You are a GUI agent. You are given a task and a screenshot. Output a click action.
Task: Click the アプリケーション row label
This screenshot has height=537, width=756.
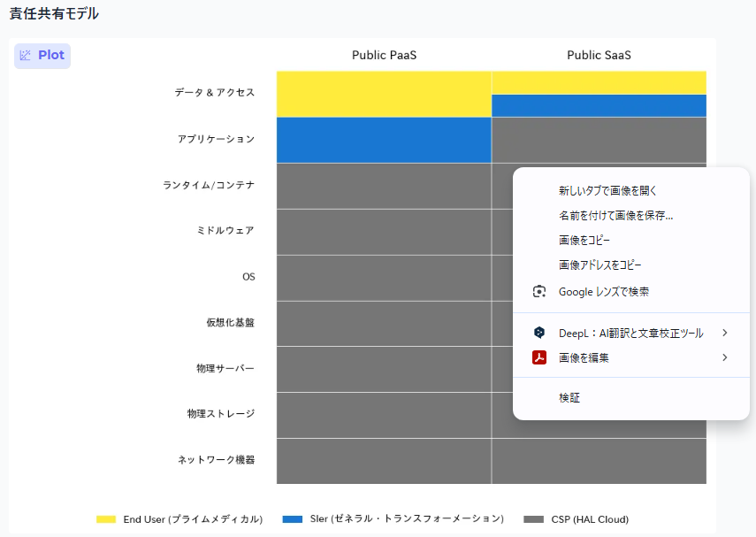pyautogui.click(x=216, y=139)
